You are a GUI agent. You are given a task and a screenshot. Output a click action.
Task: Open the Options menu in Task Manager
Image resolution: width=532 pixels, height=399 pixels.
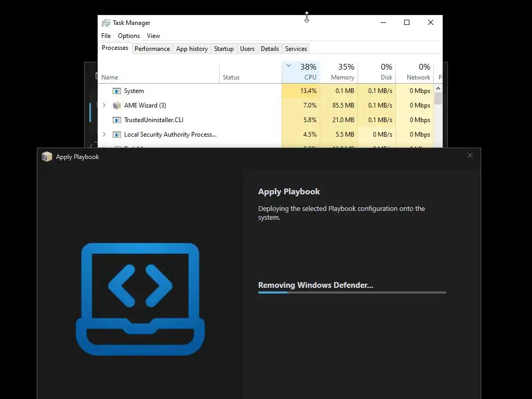tap(129, 36)
